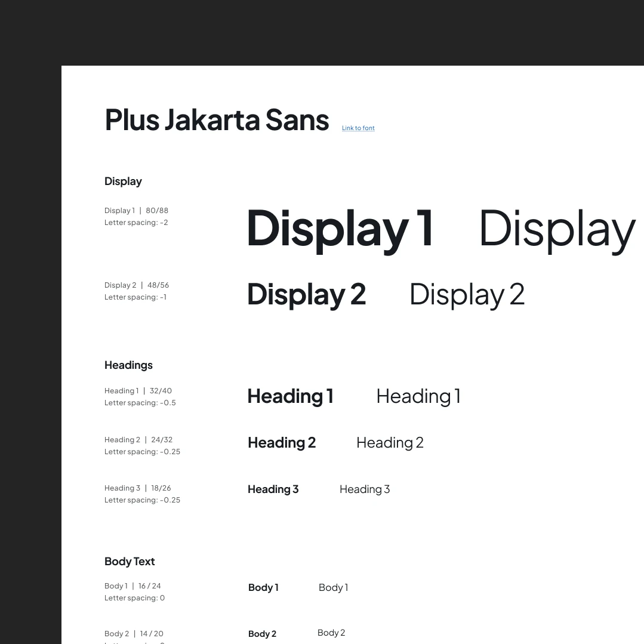The width and height of the screenshot is (644, 644).
Task: Select 'Letter spacing: -2' text
Action: [x=136, y=223]
